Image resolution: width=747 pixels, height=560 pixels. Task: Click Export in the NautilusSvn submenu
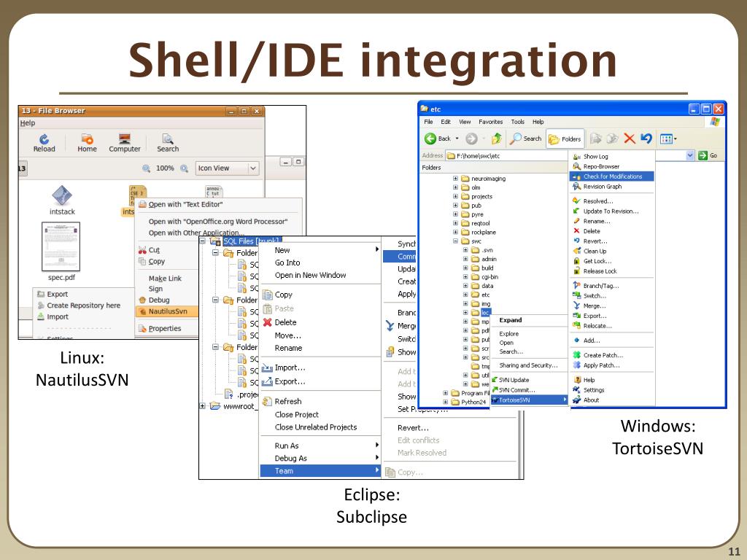click(x=57, y=295)
